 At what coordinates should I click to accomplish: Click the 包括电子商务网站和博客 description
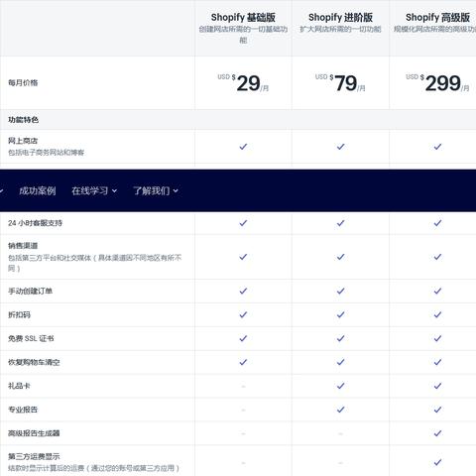click(47, 153)
